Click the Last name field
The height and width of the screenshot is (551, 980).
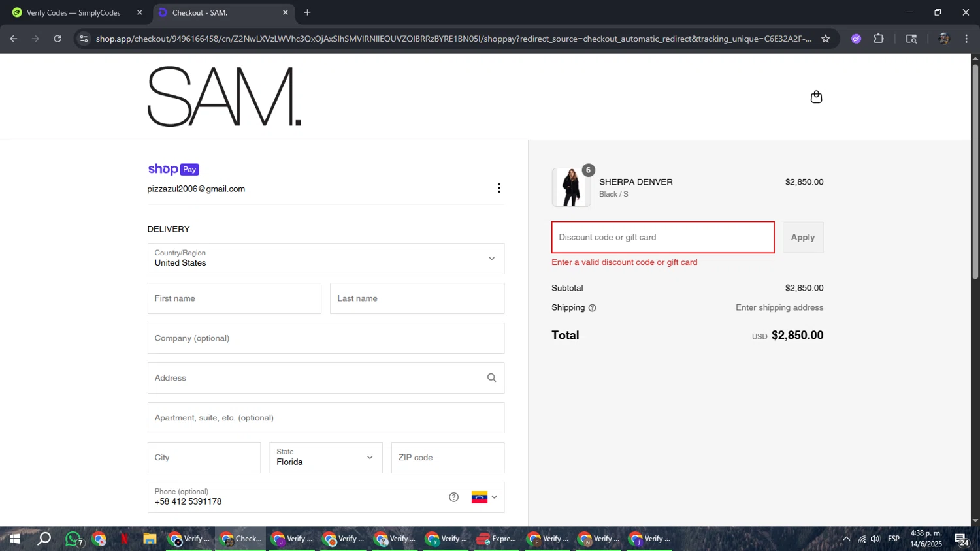click(x=417, y=298)
